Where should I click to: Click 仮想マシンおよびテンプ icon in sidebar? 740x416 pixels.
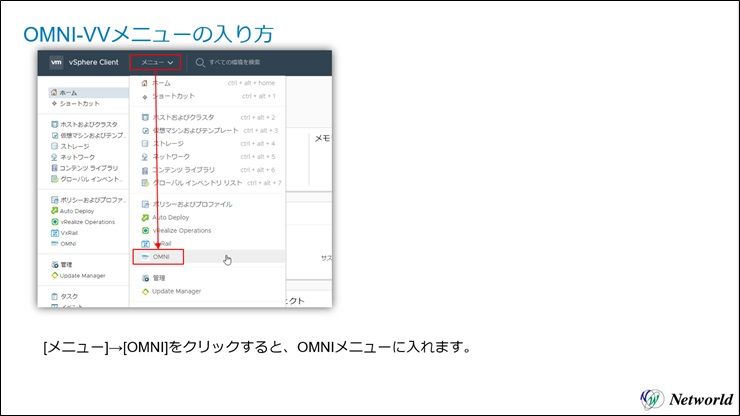coord(54,136)
